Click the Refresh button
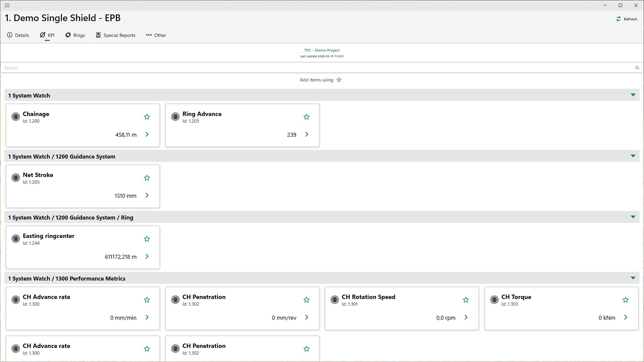 [627, 19]
